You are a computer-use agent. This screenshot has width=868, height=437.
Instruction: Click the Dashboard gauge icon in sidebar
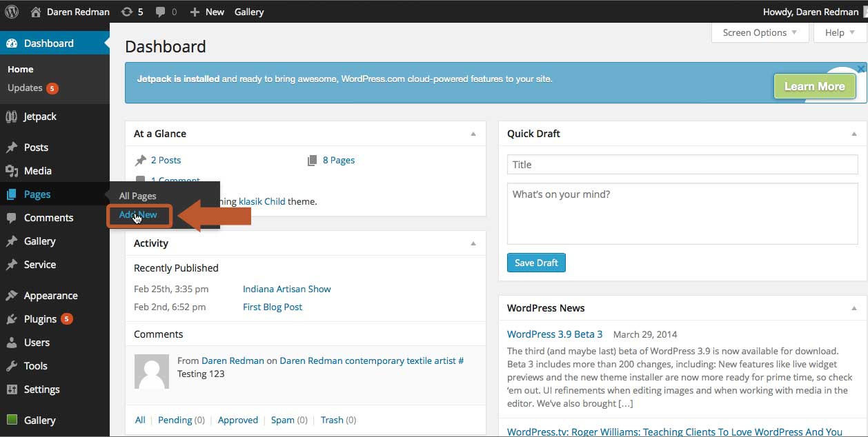click(x=12, y=43)
